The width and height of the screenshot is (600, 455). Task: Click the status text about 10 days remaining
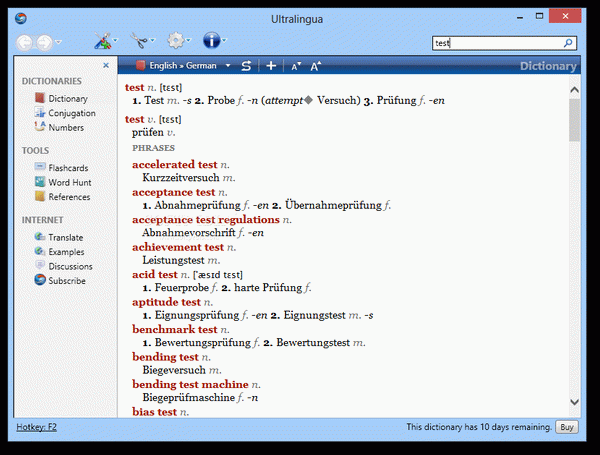pyautogui.click(x=479, y=427)
